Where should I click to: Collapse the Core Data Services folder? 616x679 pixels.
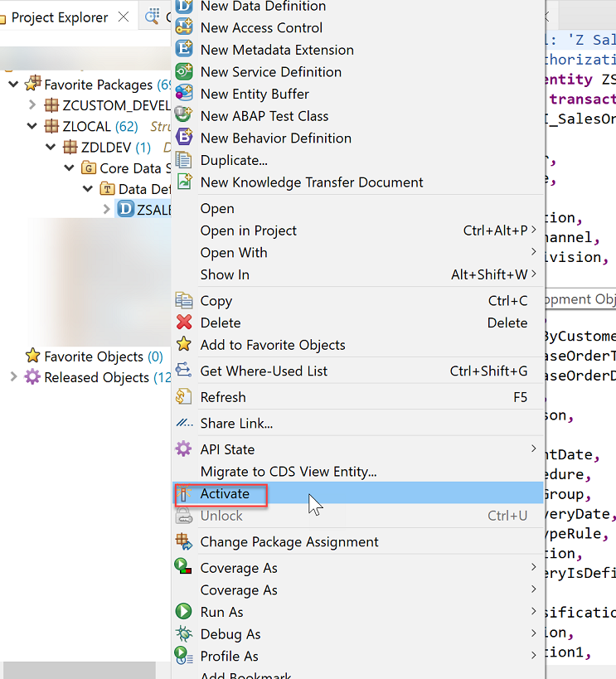click(x=70, y=168)
